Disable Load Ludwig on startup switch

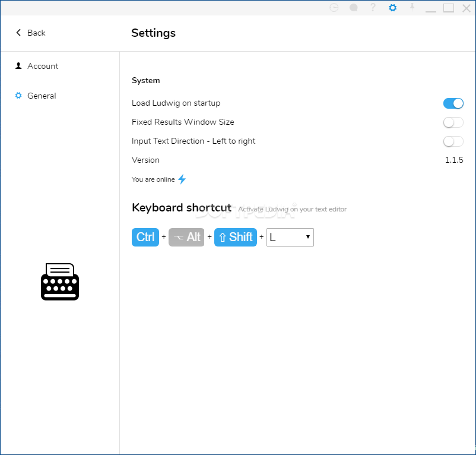453,103
